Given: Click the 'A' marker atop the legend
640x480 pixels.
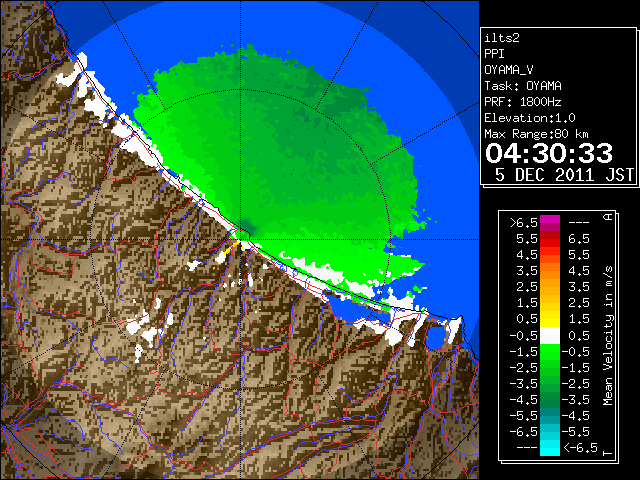Looking at the screenshot, I should click(x=608, y=217).
